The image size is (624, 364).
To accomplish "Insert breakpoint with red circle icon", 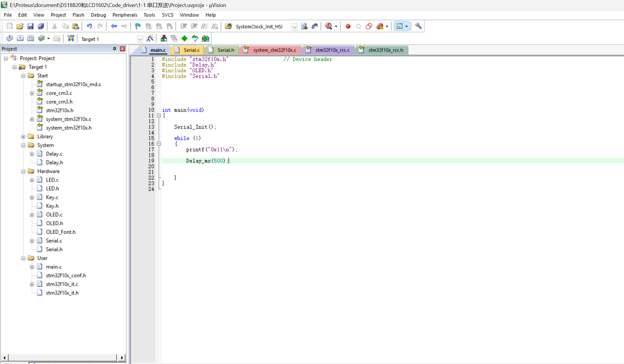I will [348, 26].
